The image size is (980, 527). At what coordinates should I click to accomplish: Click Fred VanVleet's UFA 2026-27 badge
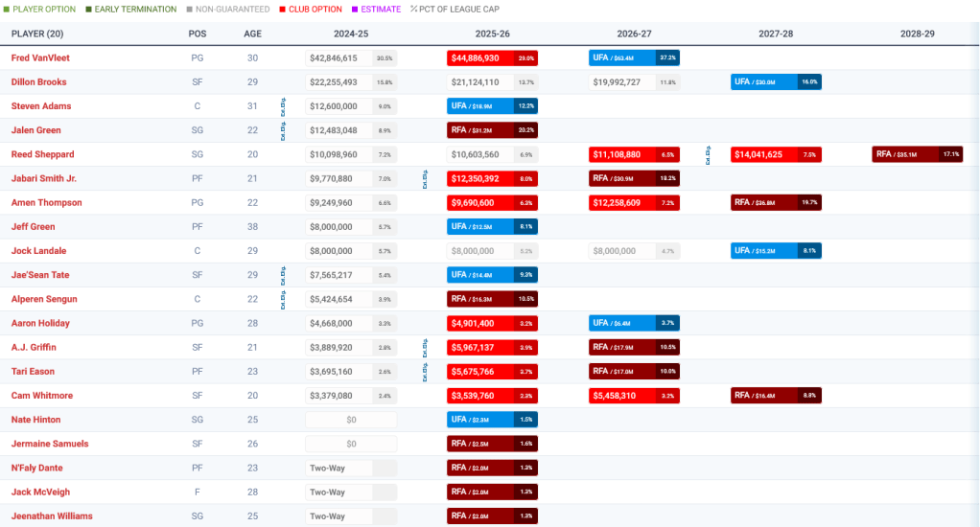click(634, 58)
